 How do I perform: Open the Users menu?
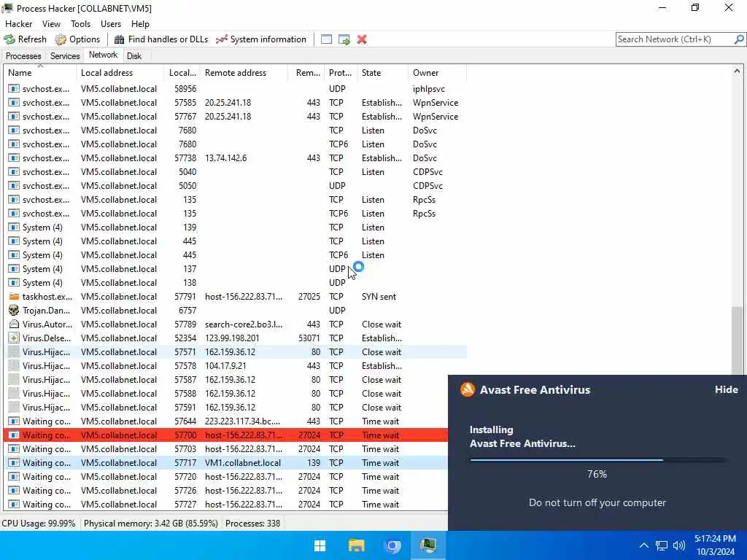tap(111, 24)
